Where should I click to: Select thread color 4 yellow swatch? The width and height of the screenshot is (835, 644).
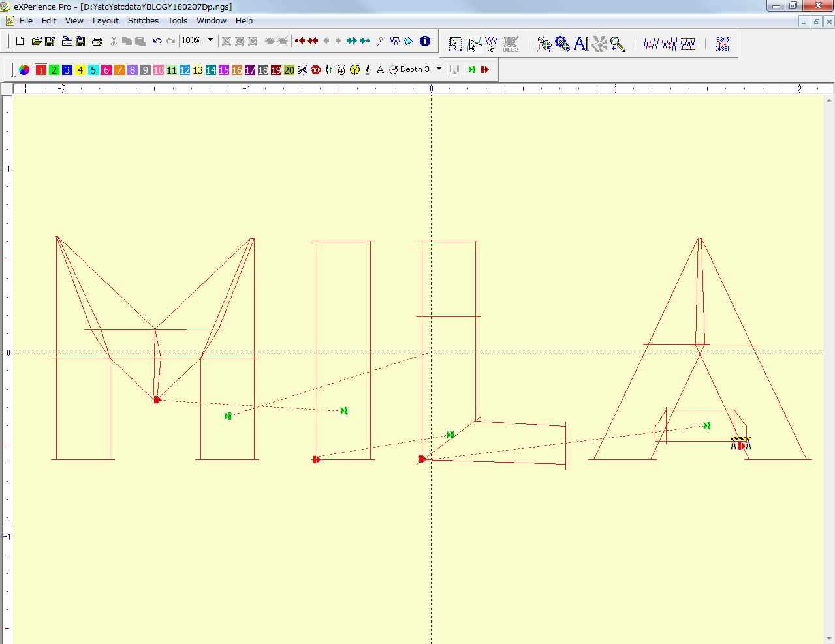tap(80, 70)
